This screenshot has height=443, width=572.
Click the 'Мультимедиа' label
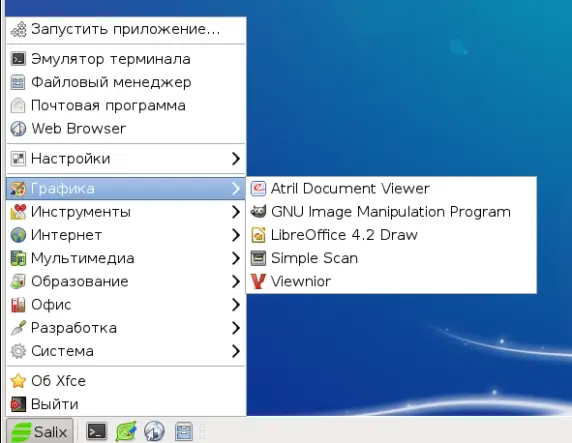(83, 258)
